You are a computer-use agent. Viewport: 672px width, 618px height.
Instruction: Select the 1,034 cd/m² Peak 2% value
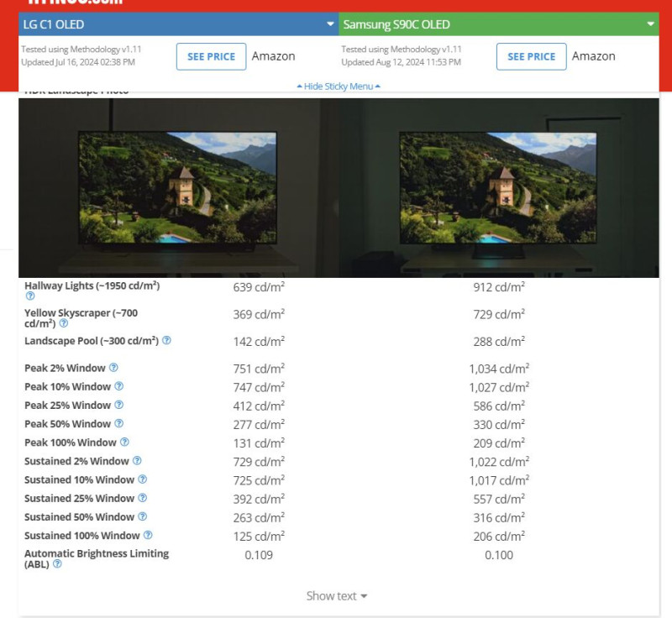pos(499,369)
